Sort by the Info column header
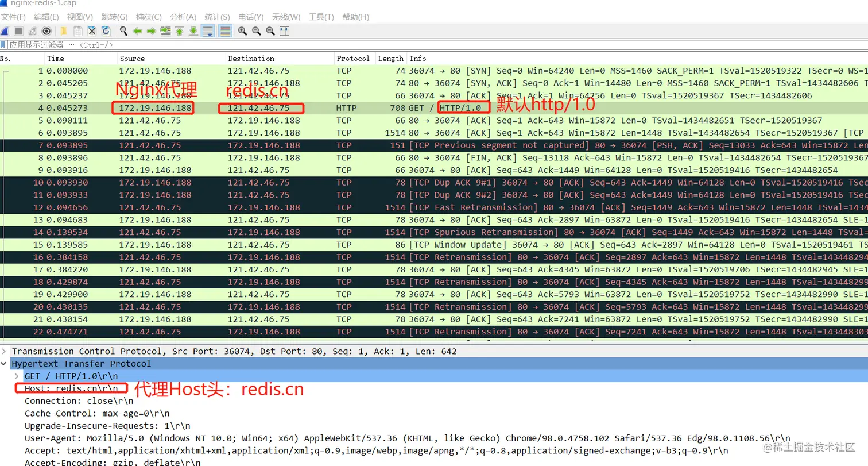The height and width of the screenshot is (466, 868). tap(637, 59)
